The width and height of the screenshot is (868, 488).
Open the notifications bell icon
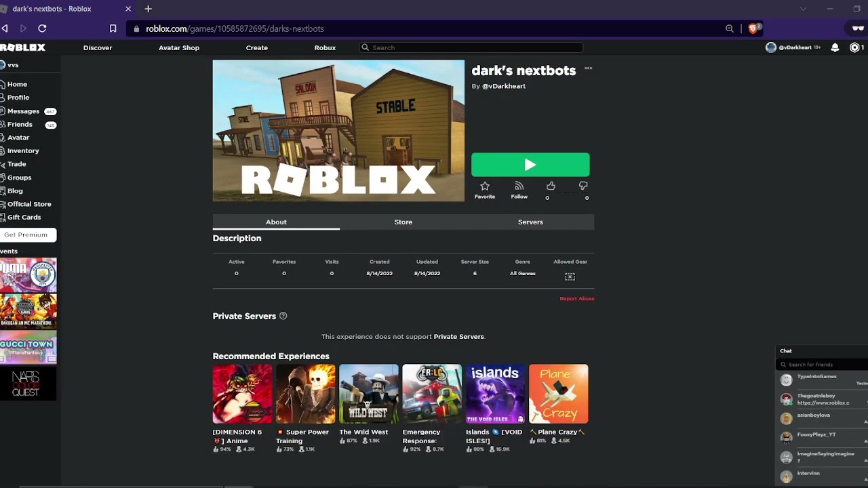[835, 47]
